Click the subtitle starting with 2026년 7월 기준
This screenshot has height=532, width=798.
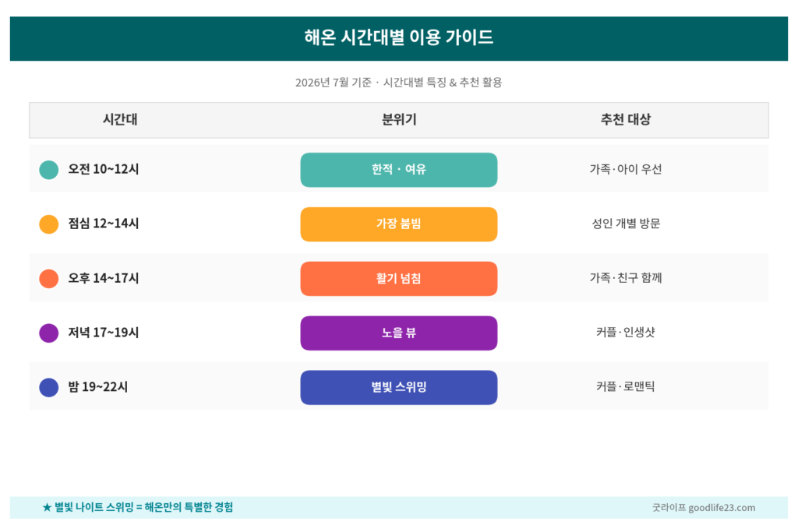tap(398, 83)
